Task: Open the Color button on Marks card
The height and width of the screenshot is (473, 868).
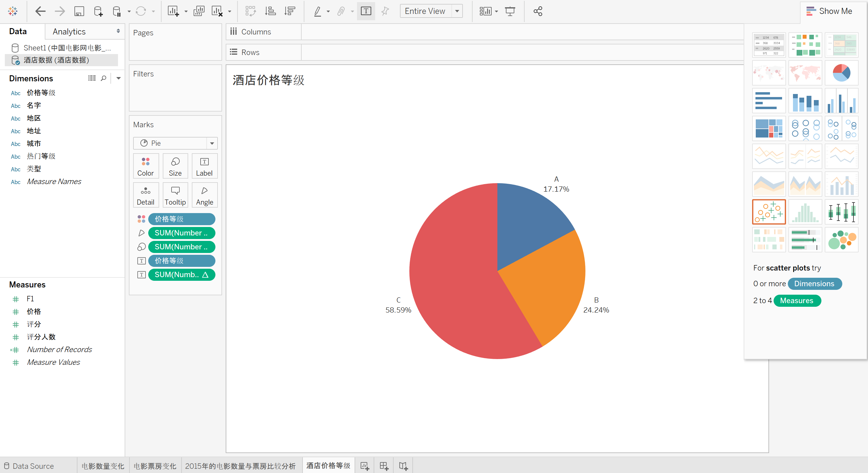Action: [x=145, y=166]
